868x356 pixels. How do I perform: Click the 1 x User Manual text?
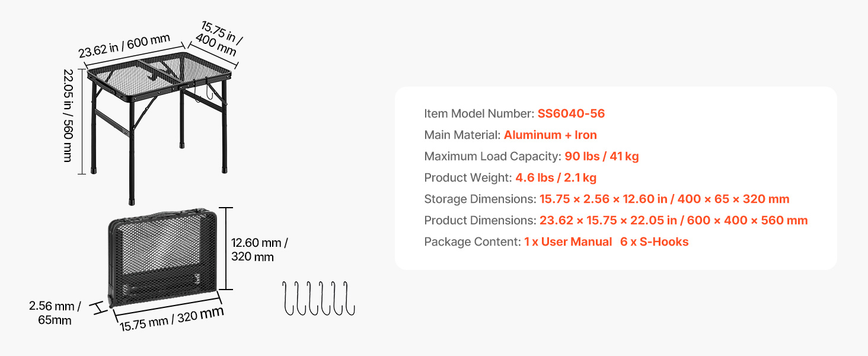[x=568, y=241]
